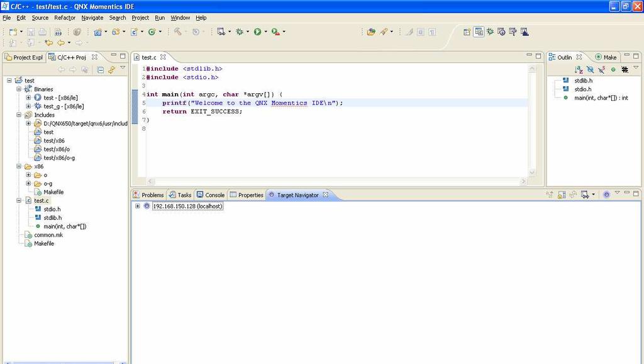This screenshot has width=644, height=364.
Task: Click the green Run button icon
Action: point(257,31)
